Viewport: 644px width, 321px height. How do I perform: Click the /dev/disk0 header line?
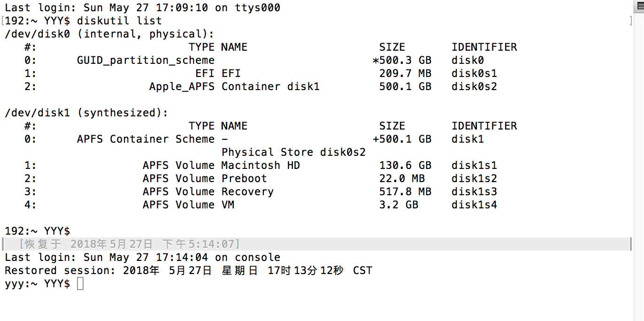tap(109, 34)
